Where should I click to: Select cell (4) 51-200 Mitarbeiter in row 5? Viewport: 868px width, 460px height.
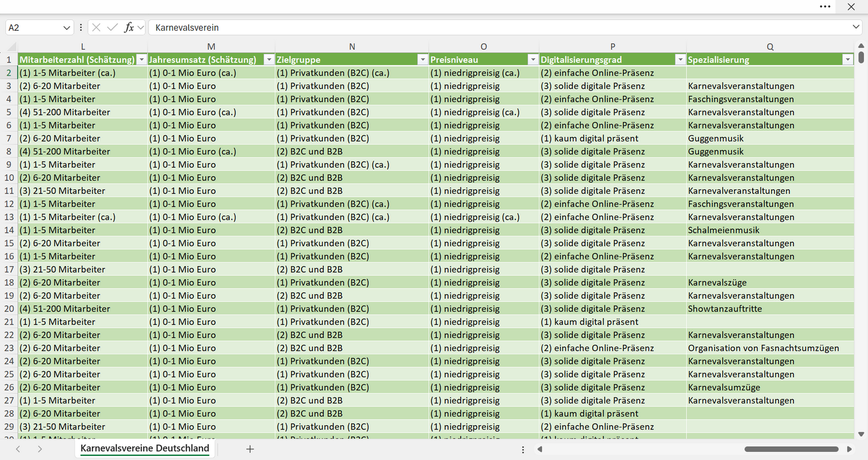(x=83, y=112)
